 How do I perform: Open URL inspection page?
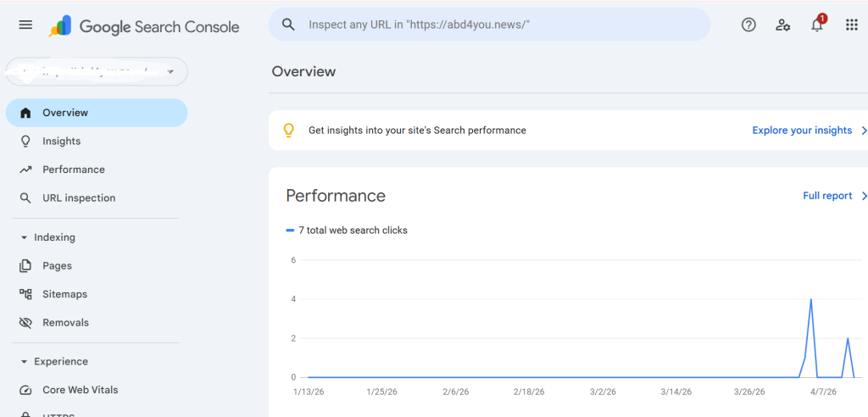coord(78,198)
